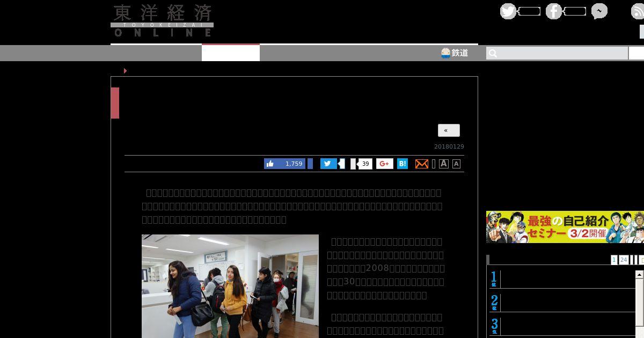Open ranking item number 2

point(562,303)
